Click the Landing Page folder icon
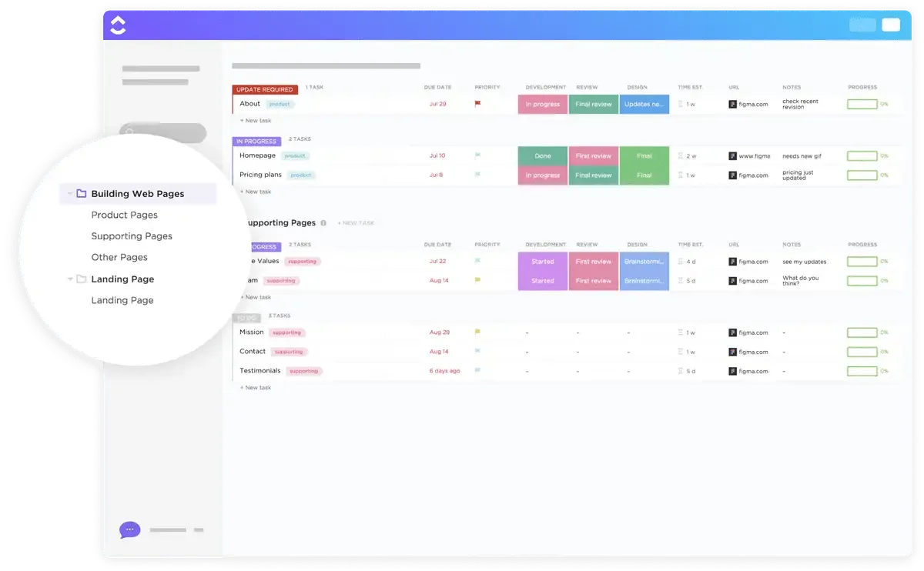The height and width of the screenshot is (571, 924). click(x=81, y=279)
